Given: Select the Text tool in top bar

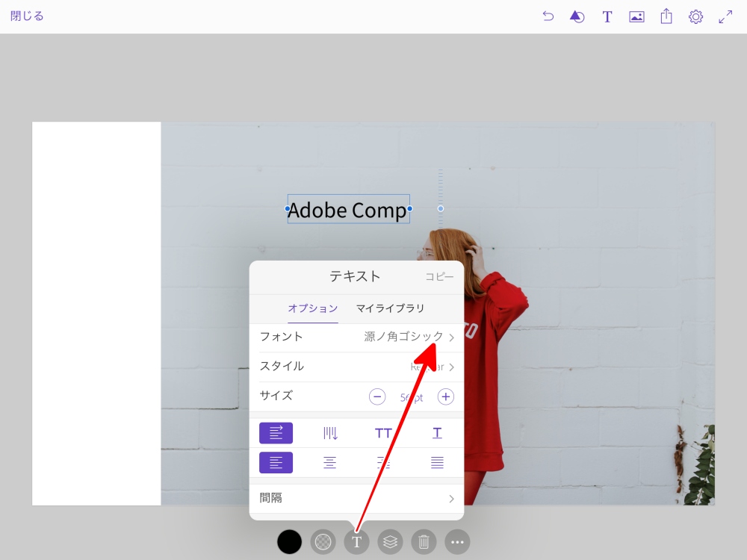Looking at the screenshot, I should tap(607, 17).
